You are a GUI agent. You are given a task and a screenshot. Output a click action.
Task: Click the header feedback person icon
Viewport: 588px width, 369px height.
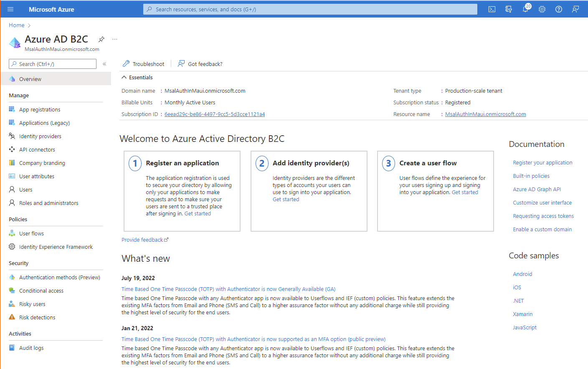click(575, 9)
